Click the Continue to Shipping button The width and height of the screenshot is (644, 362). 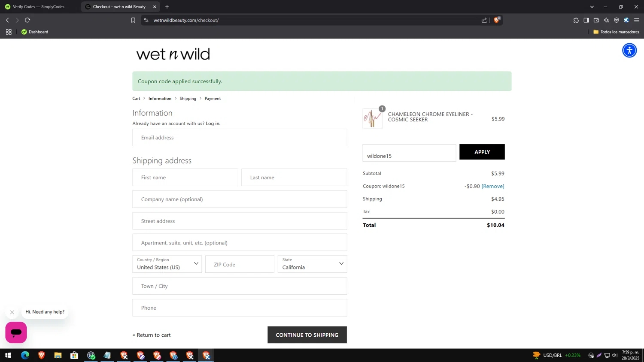[x=307, y=335]
